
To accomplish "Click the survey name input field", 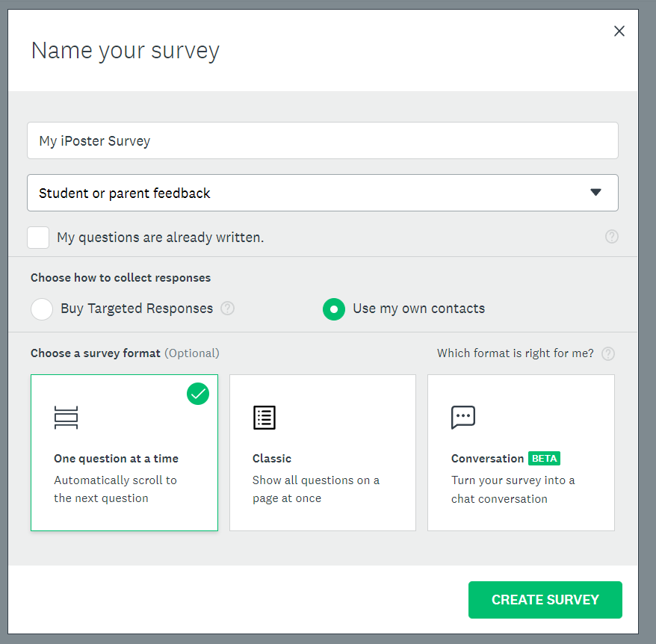I will [x=323, y=140].
